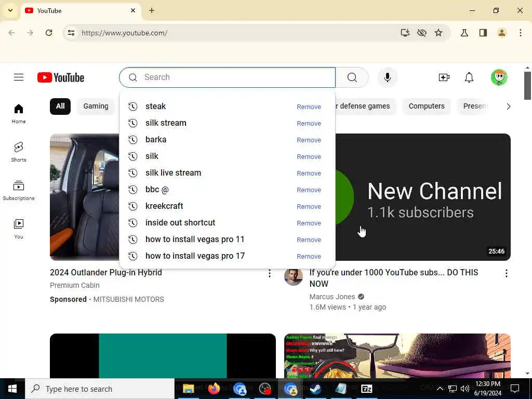Toggle the browser side panel

(x=483, y=33)
